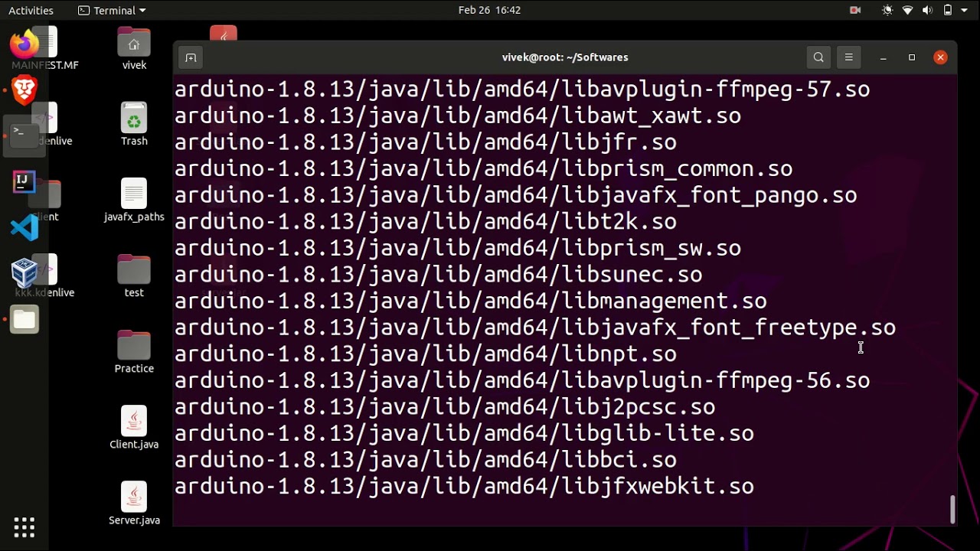The image size is (980, 551).
Task: Click the libavplugin-ffmpeg-57.so output line
Action: click(x=522, y=90)
